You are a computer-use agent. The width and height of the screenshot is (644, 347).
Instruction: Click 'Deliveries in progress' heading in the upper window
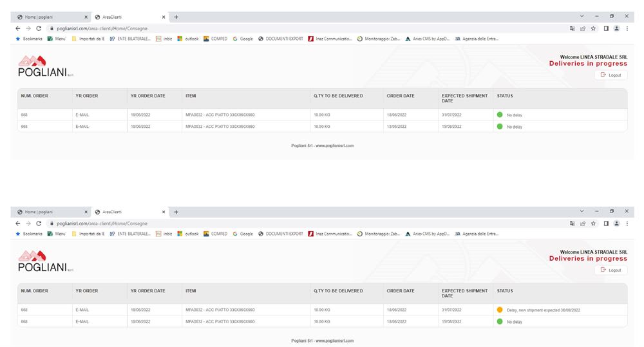coord(588,63)
